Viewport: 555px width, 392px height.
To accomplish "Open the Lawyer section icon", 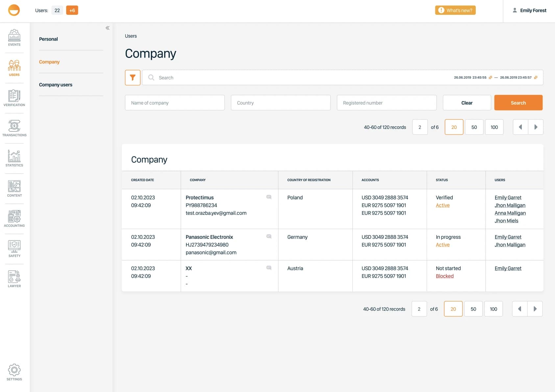I will (14, 279).
